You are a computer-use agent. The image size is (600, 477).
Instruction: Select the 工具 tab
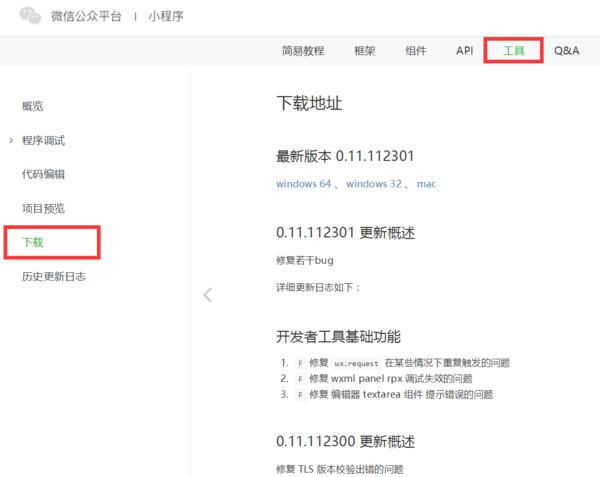513,50
